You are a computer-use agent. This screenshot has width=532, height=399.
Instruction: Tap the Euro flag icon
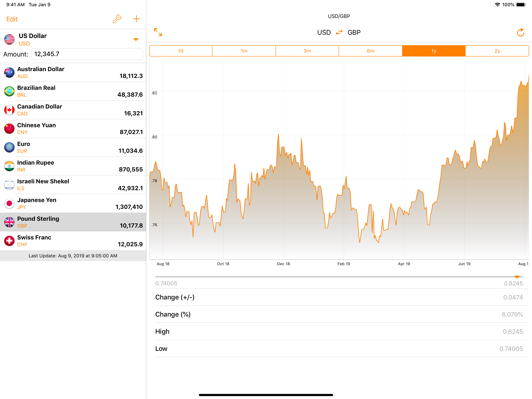click(9, 147)
